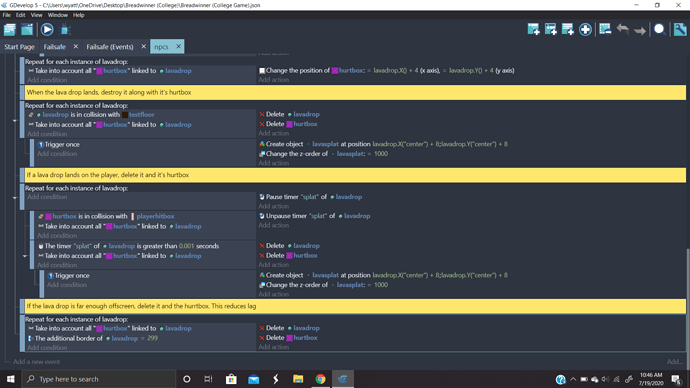Select condition 'hurtbox is in collision with playerhitbox'
Viewport: 690px width, 388px height.
pyautogui.click(x=106, y=216)
